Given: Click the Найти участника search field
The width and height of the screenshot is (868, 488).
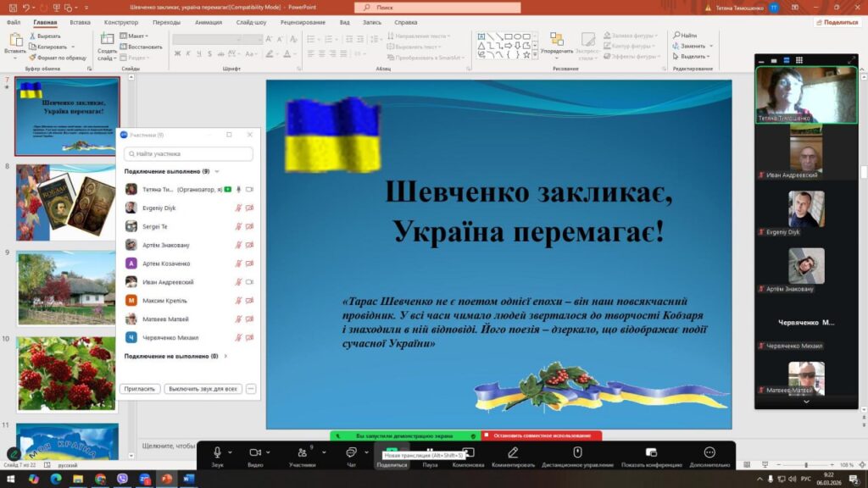Looking at the screenshot, I should (x=188, y=154).
